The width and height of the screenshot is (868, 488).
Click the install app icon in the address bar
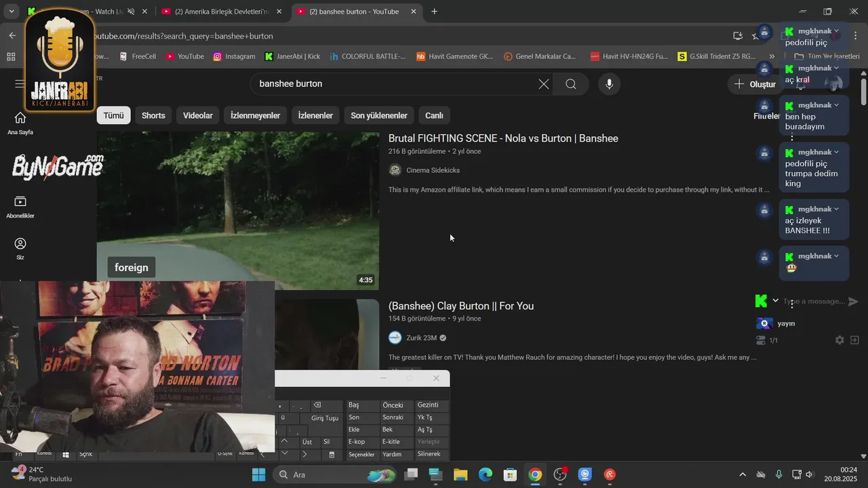738,35
